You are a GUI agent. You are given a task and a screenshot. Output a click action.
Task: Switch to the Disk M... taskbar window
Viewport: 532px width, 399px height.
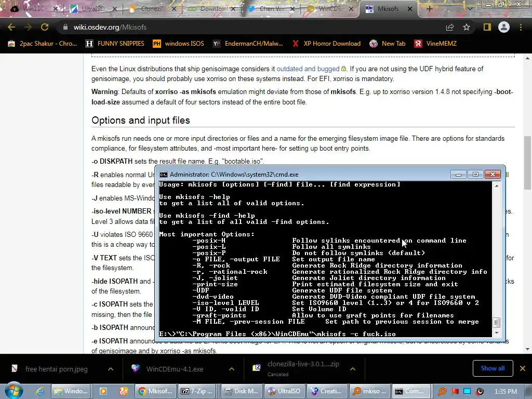tap(241, 391)
